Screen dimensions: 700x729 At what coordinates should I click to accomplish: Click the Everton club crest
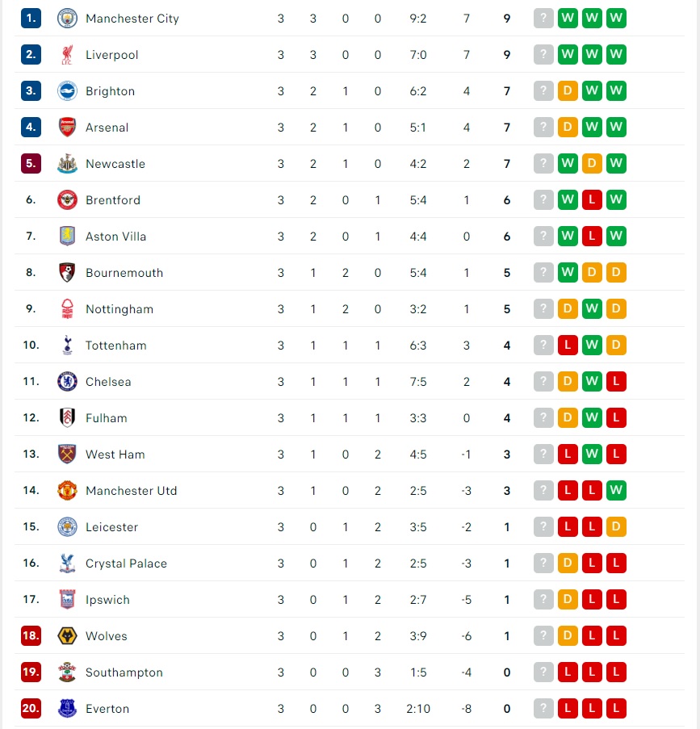click(67, 709)
